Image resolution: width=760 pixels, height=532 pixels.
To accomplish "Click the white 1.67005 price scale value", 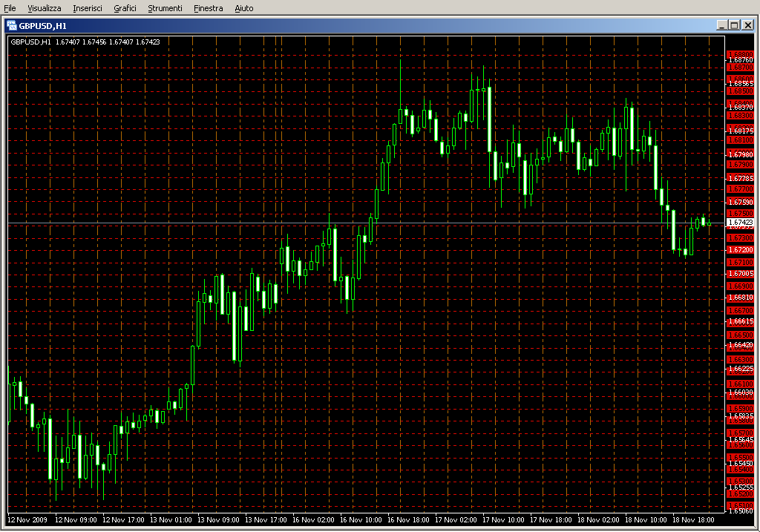I will (x=741, y=274).
